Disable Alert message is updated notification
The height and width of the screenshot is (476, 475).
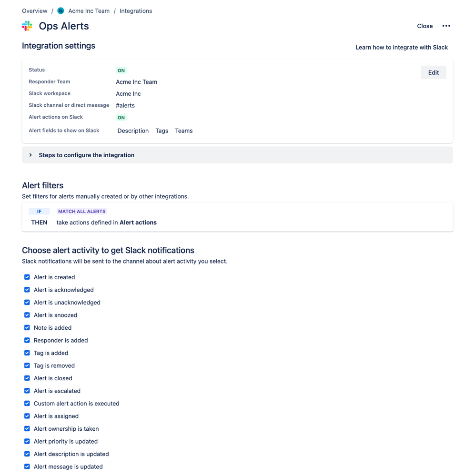tap(27, 466)
